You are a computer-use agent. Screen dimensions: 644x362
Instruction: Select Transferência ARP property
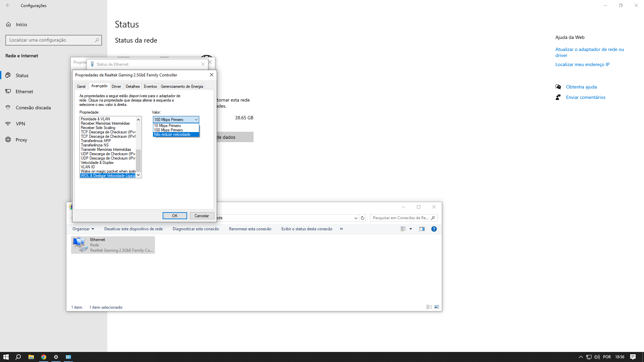tap(96, 141)
